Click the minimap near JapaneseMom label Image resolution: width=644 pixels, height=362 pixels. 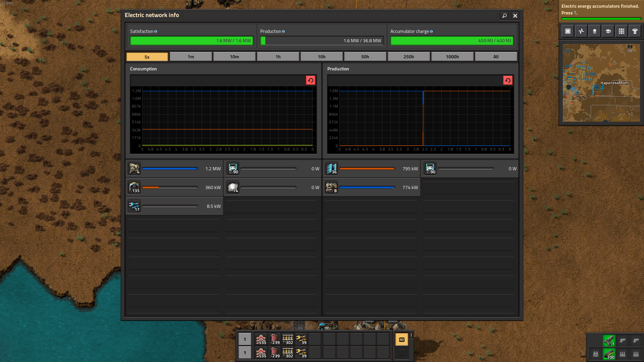[x=615, y=83]
